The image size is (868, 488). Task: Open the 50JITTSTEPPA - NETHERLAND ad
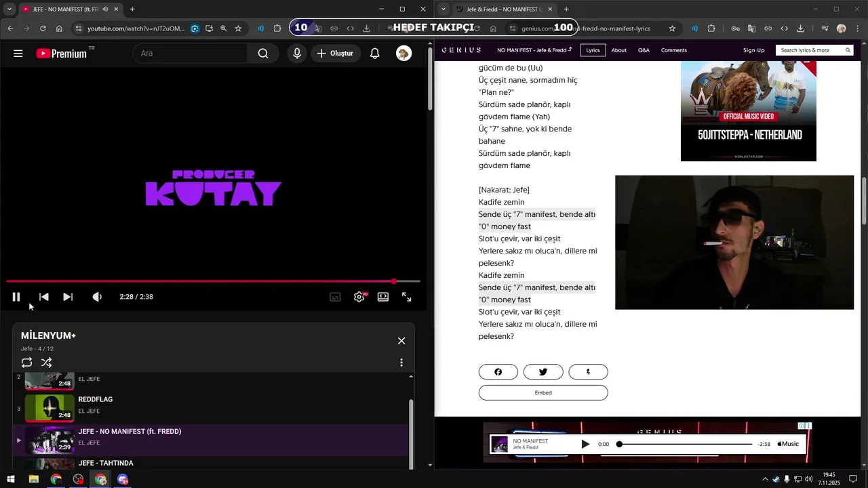[749, 111]
